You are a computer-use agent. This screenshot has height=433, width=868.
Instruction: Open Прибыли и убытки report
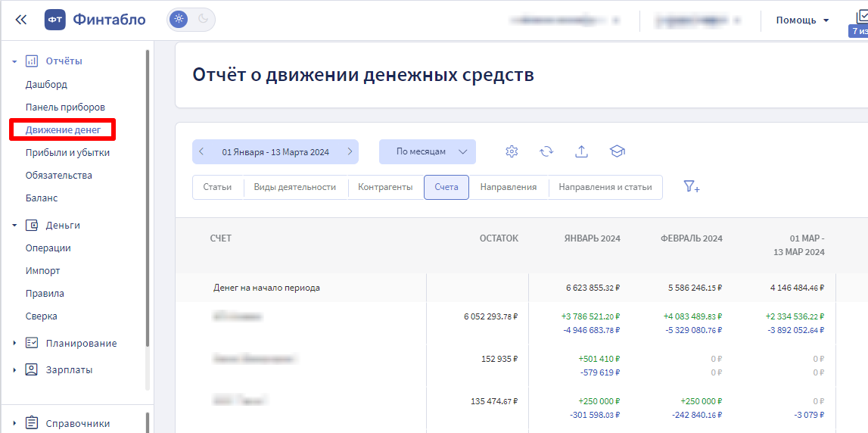67,153
